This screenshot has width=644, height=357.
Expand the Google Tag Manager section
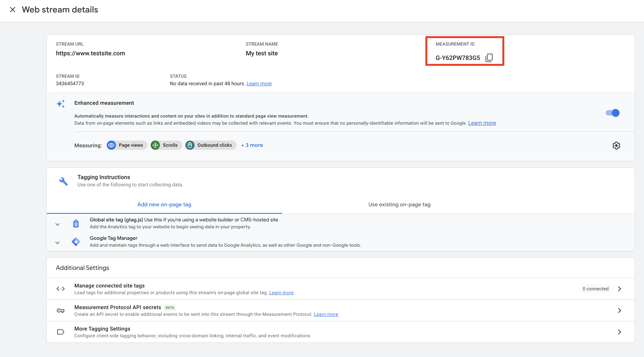58,243
